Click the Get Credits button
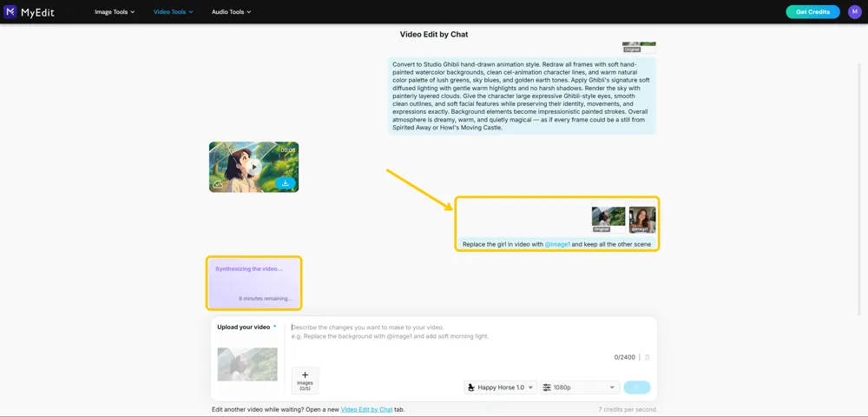This screenshot has height=417, width=868. click(812, 11)
